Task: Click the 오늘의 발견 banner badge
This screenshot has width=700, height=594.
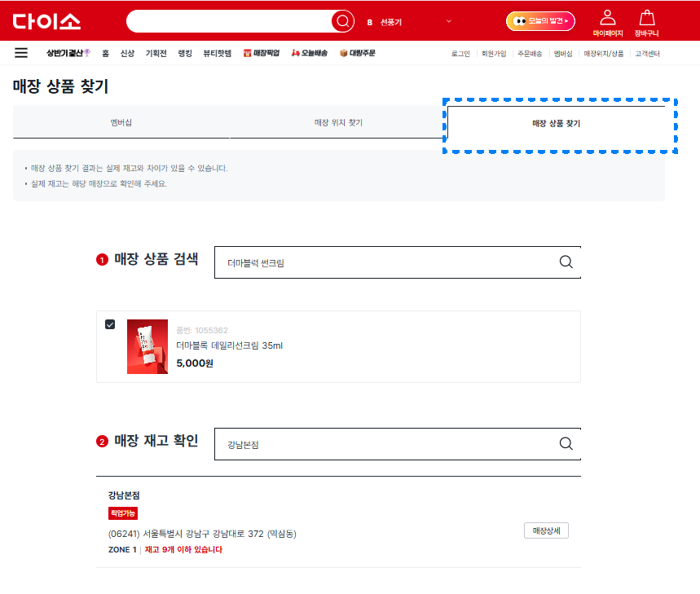Action: (542, 20)
